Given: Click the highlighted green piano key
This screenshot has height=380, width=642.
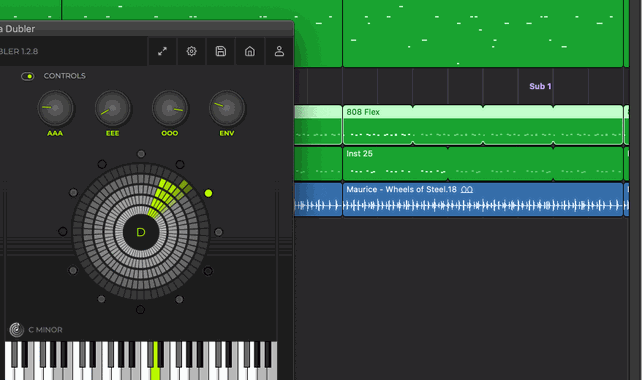Looking at the screenshot, I should coord(155,361).
